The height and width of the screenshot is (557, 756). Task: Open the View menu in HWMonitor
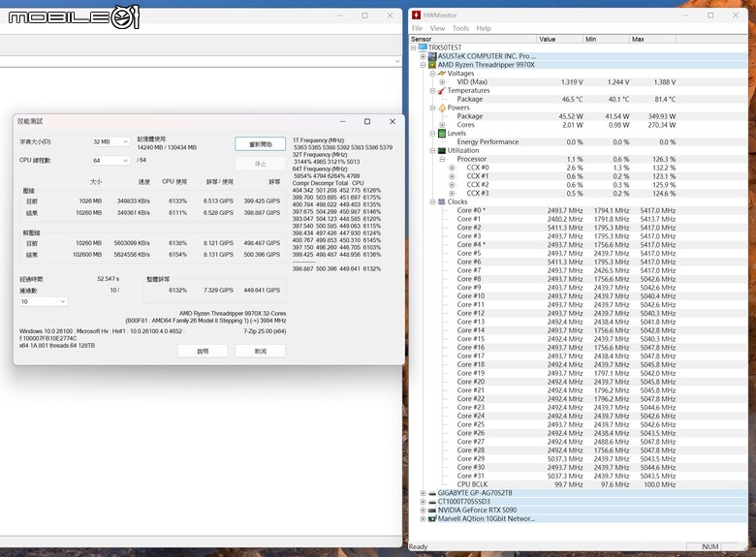[437, 28]
